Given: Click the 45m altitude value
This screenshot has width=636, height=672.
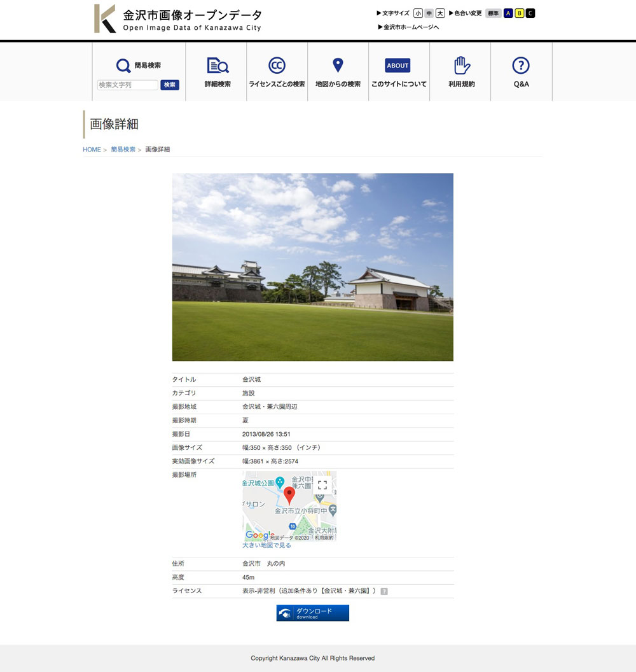Looking at the screenshot, I should coord(249,577).
